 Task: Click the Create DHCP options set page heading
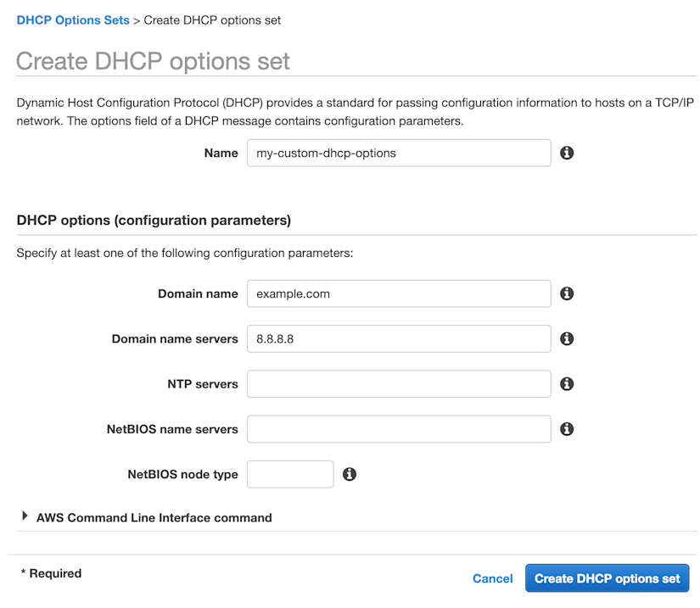153,61
